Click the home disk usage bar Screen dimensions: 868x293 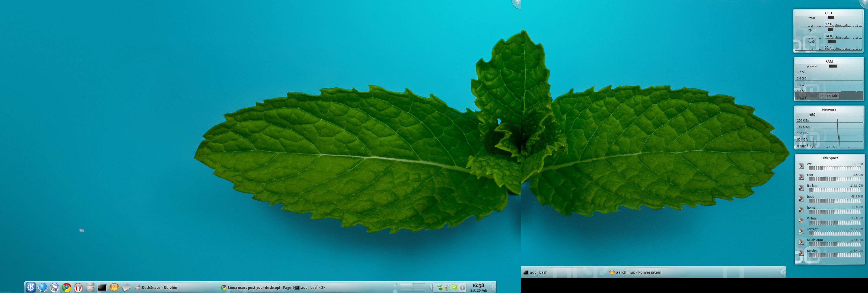[835, 212]
